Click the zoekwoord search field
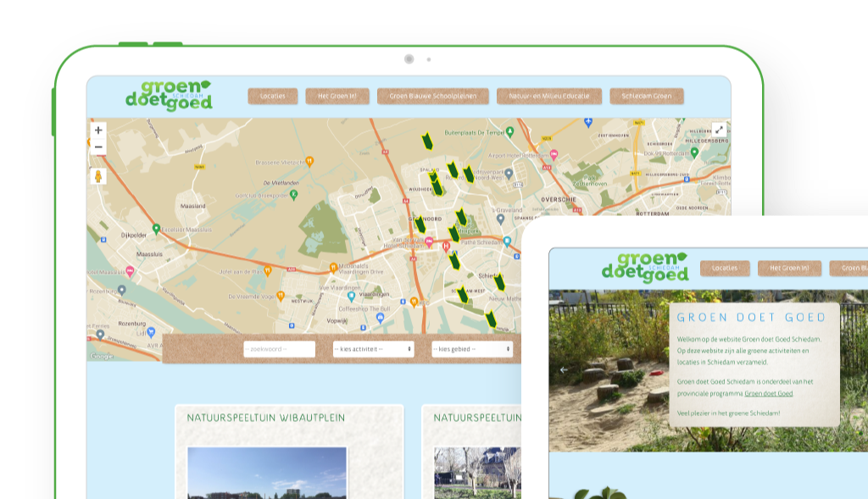 [x=280, y=349]
